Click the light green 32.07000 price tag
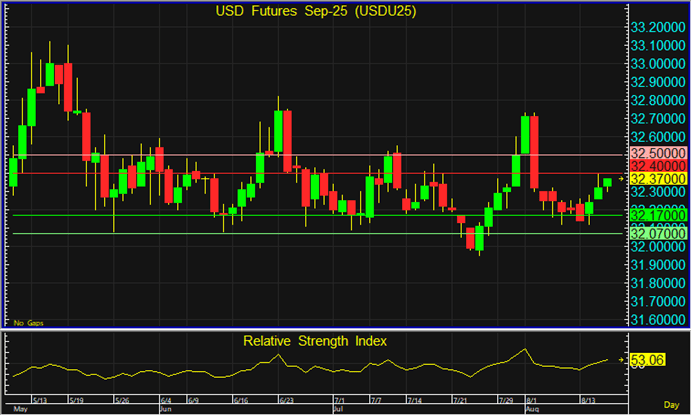The height and width of the screenshot is (416, 692). pos(657,233)
